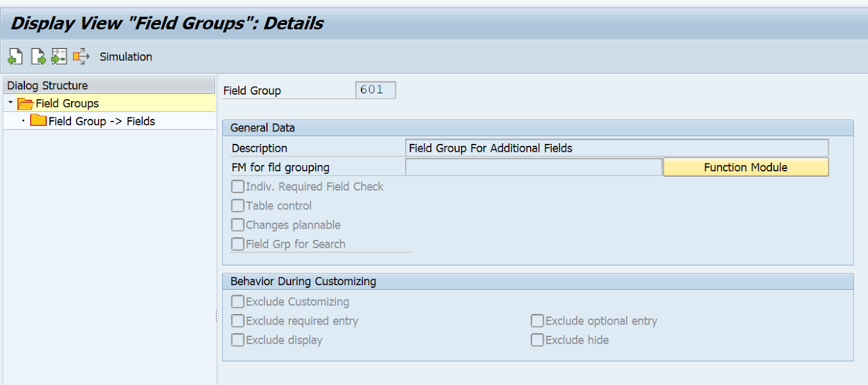This screenshot has height=385, width=868.
Task: Click the expander bump on the splitter bar
Action: [217, 315]
